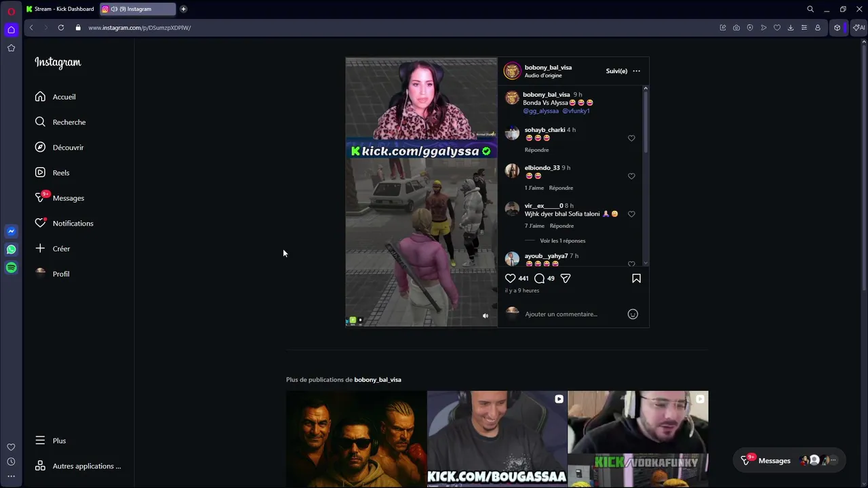Open @gg_alyssaa mention link
The height and width of the screenshot is (488, 868).
point(540,111)
